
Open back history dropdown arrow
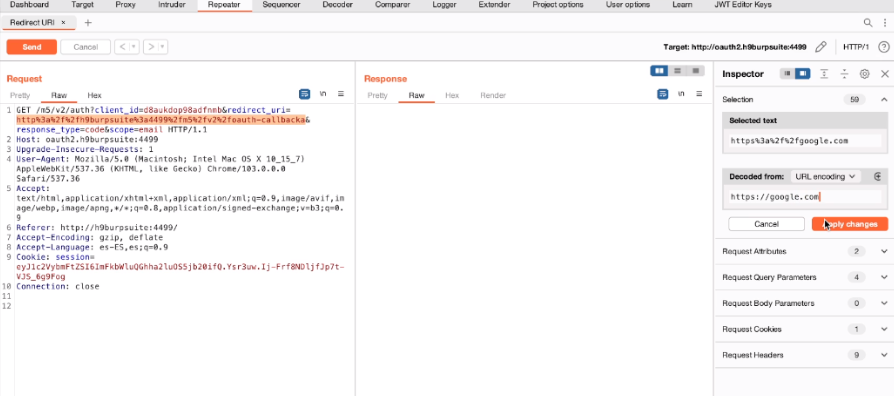[134, 47]
